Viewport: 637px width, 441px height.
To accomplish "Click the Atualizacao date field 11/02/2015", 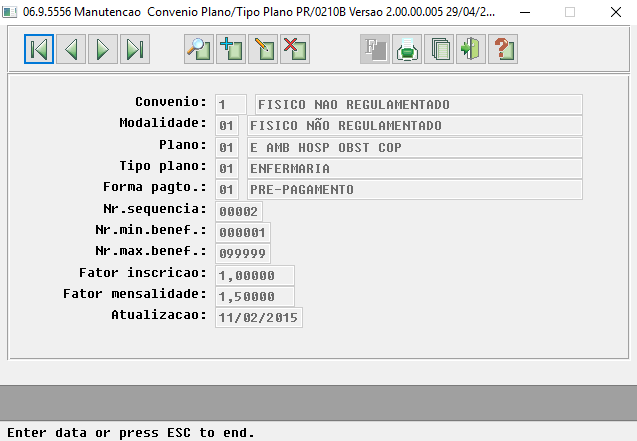I will tap(259, 318).
